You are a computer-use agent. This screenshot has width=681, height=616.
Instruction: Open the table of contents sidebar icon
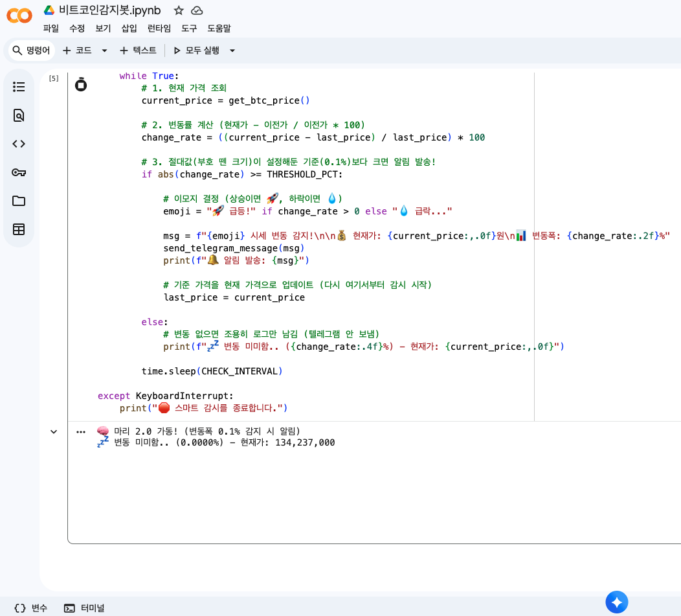click(x=19, y=87)
